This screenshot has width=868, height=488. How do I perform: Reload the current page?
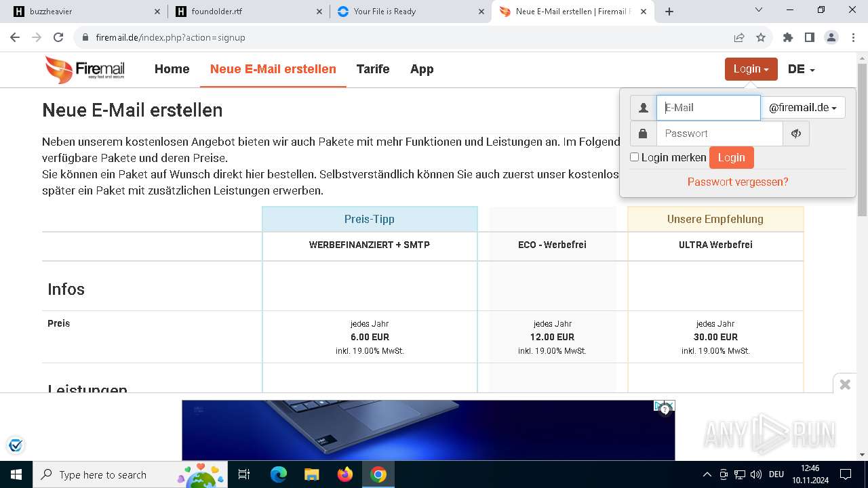(58, 37)
